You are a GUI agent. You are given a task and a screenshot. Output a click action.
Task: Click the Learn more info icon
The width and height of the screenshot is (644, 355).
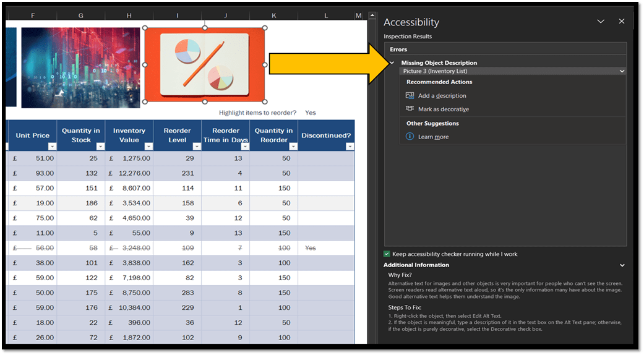point(410,137)
